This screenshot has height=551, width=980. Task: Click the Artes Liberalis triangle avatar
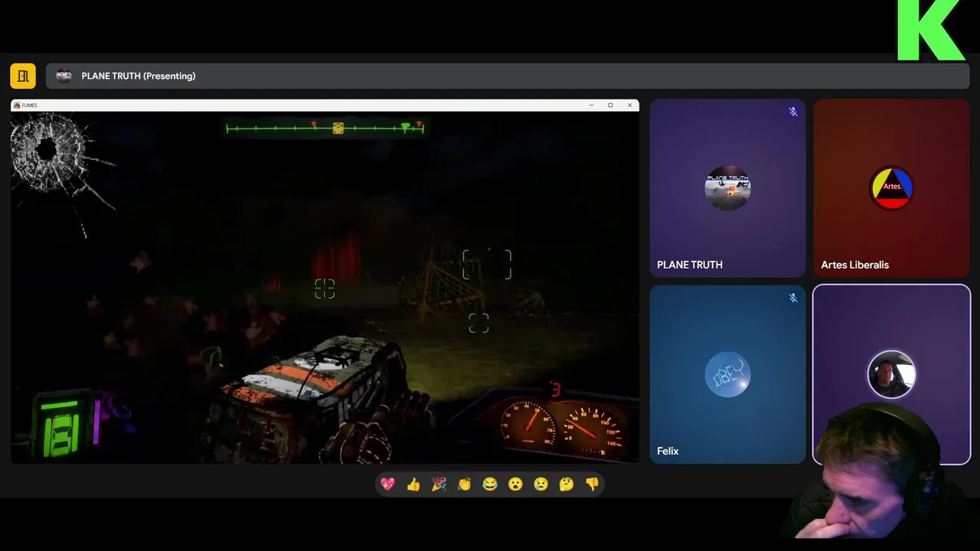click(891, 187)
